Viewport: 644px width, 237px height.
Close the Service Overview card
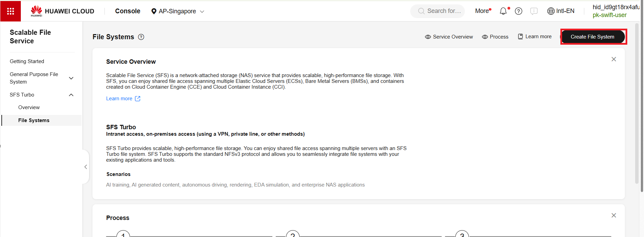tap(614, 59)
